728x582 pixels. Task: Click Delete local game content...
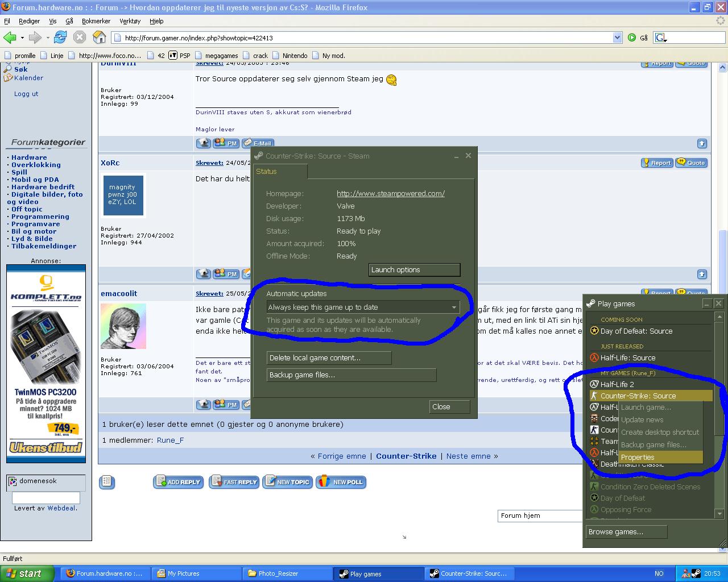tap(329, 357)
